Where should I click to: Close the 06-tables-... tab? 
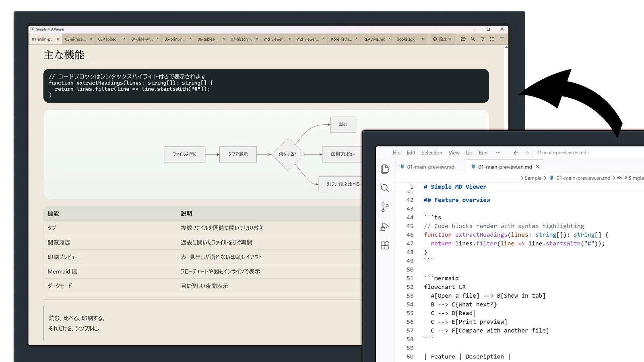[224, 39]
